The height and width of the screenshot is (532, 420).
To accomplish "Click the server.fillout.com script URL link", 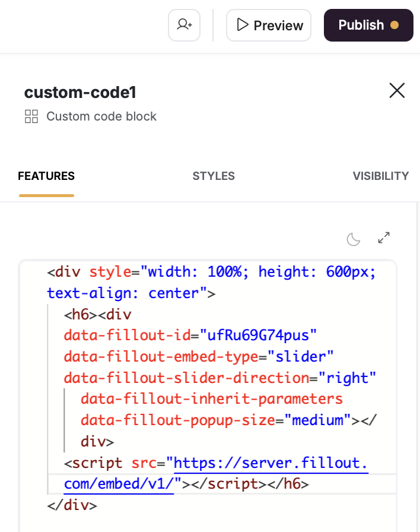I will [216, 473].
